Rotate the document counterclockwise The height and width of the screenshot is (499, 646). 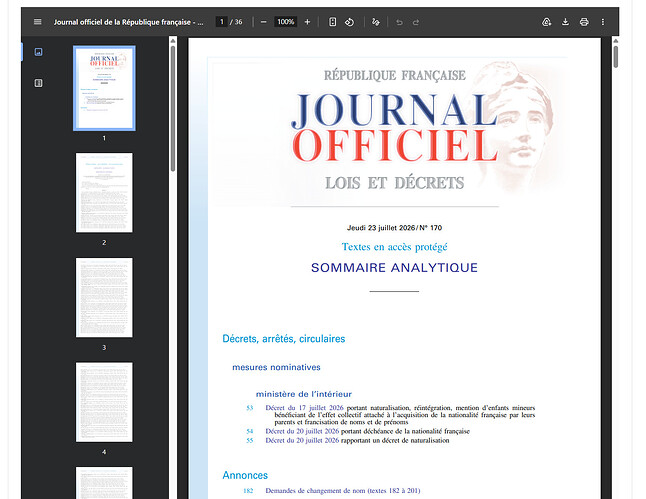pos(349,22)
